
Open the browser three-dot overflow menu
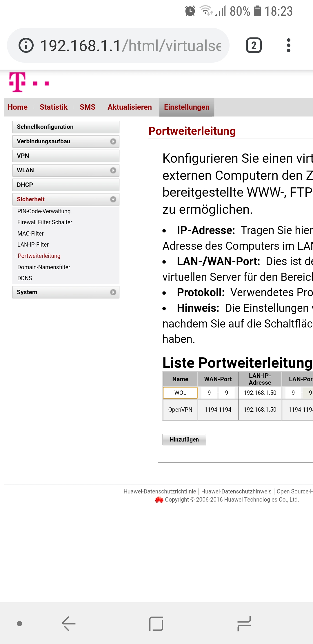[x=288, y=45]
